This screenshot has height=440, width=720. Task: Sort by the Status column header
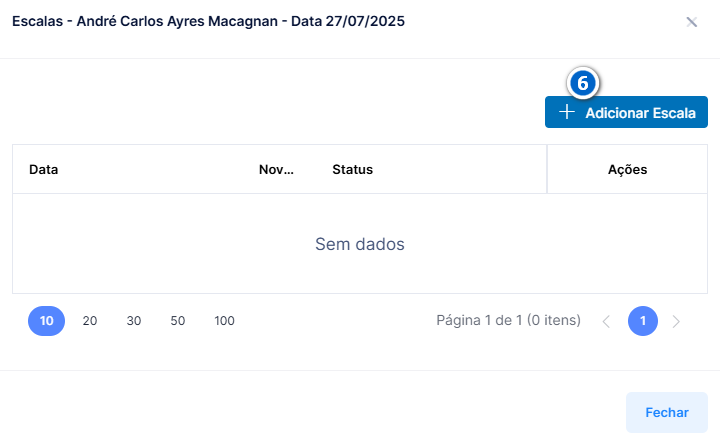[x=352, y=169]
